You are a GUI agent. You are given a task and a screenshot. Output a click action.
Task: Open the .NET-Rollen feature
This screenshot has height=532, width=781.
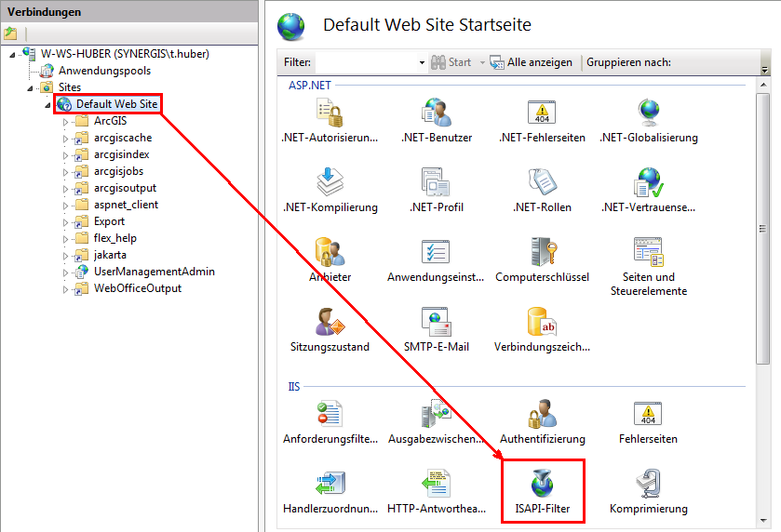[x=542, y=190]
